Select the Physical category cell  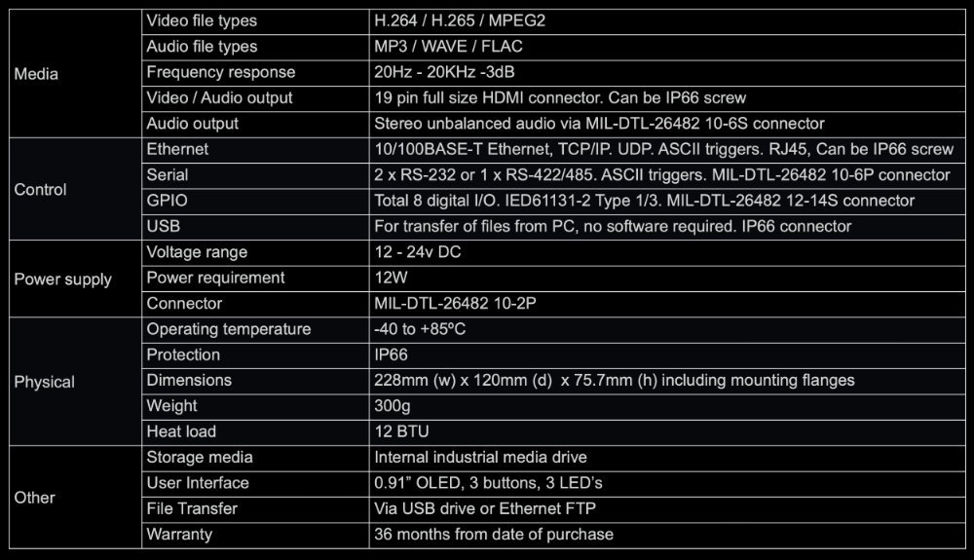(x=44, y=382)
